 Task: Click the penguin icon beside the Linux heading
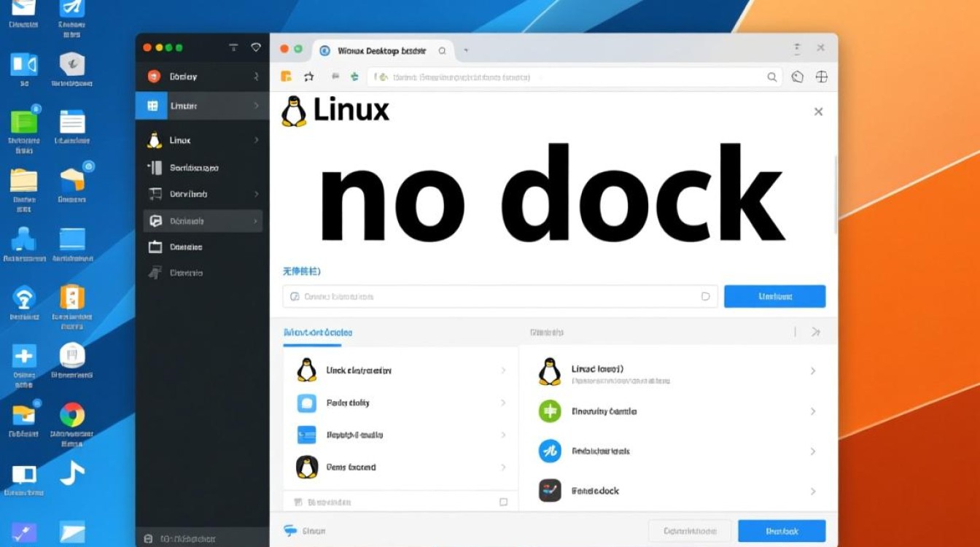coord(293,110)
